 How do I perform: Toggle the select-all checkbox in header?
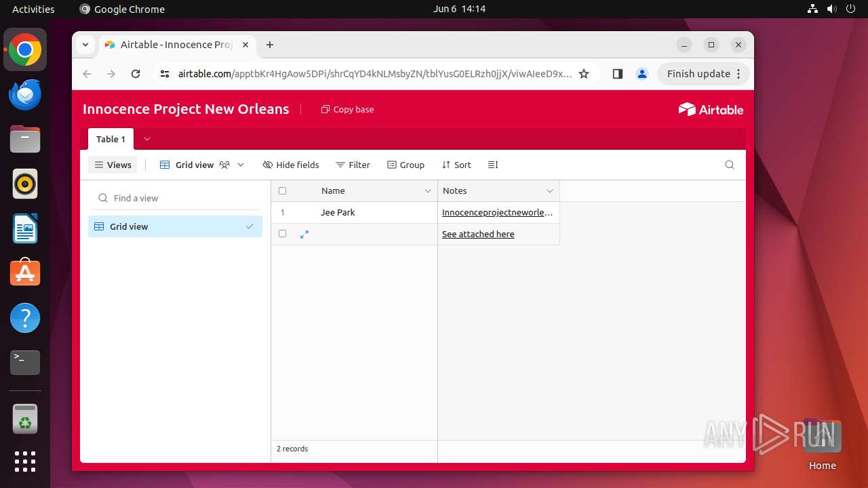(283, 191)
